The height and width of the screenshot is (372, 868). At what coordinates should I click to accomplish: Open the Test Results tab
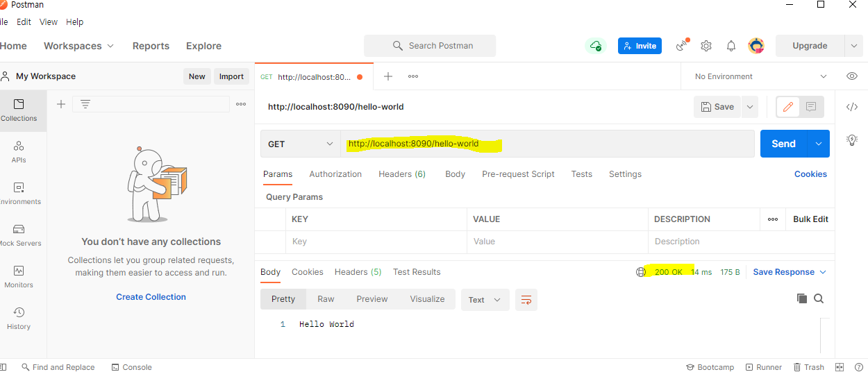pyautogui.click(x=417, y=272)
